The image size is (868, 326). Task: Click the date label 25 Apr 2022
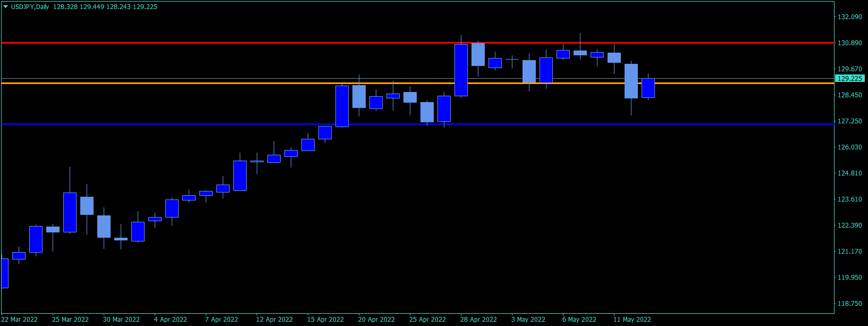(427, 320)
